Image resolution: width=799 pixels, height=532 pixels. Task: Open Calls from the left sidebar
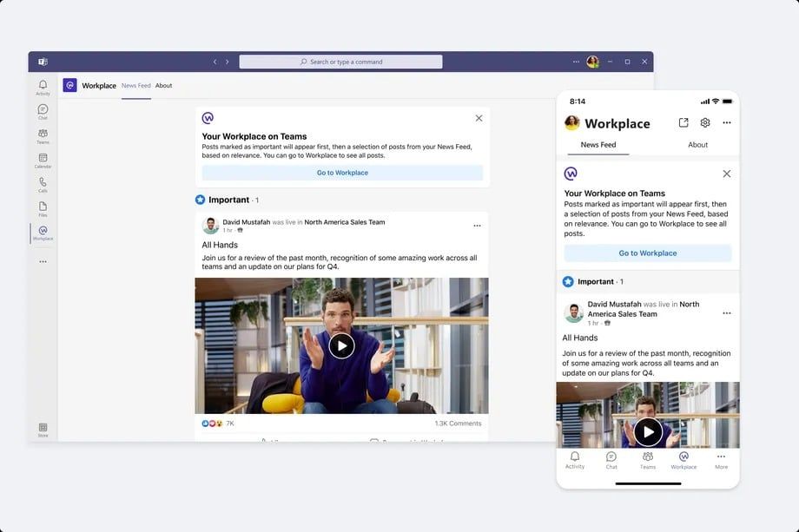click(42, 183)
